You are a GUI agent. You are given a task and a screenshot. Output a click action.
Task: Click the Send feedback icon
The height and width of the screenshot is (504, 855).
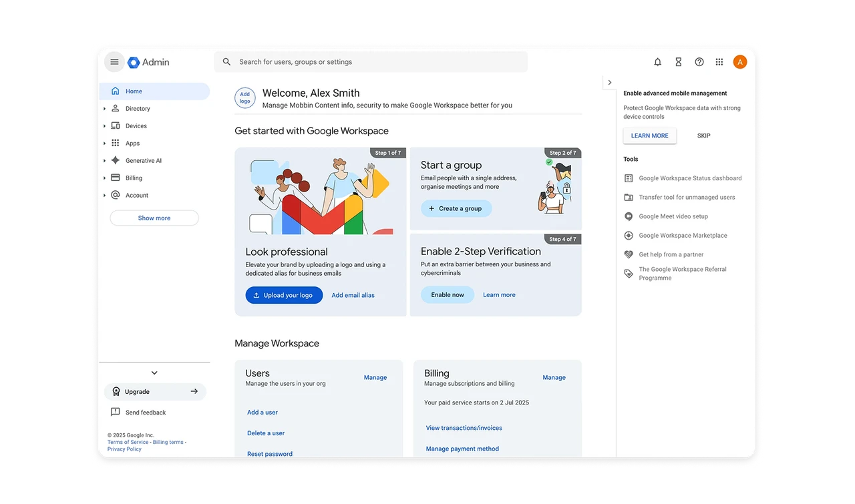(x=116, y=413)
